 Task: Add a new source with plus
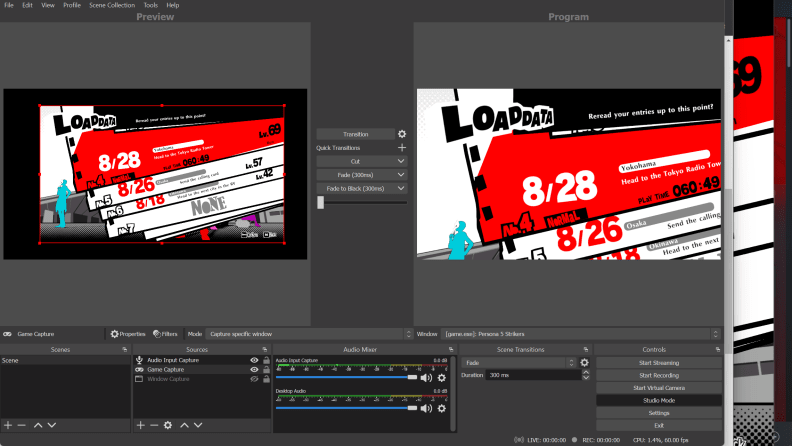point(140,425)
